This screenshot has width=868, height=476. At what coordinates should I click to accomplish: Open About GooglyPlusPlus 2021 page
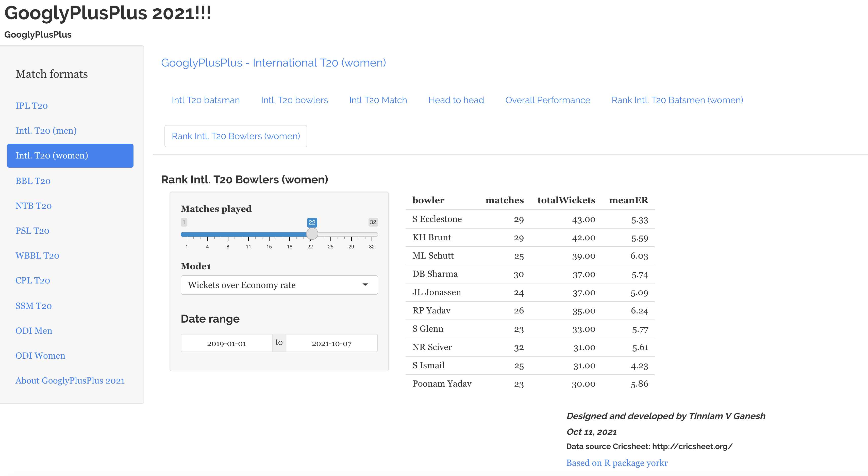[70, 380]
